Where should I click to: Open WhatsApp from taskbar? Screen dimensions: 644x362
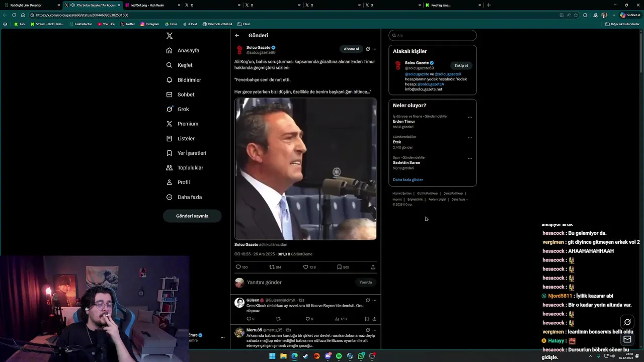[361, 356]
